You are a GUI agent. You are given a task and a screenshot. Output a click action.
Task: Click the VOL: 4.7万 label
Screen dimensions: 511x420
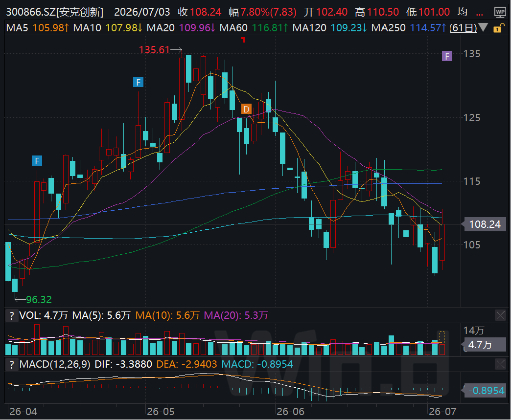click(x=44, y=315)
